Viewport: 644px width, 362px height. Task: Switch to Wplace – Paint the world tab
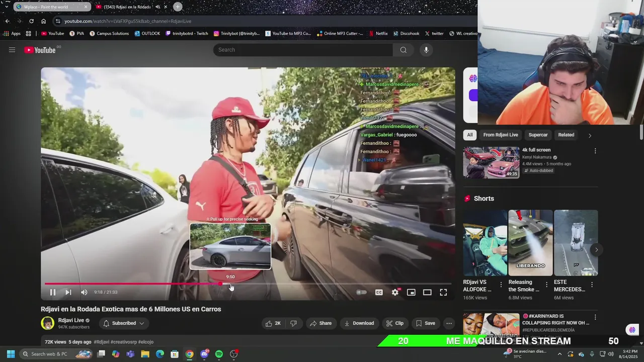[x=51, y=7]
